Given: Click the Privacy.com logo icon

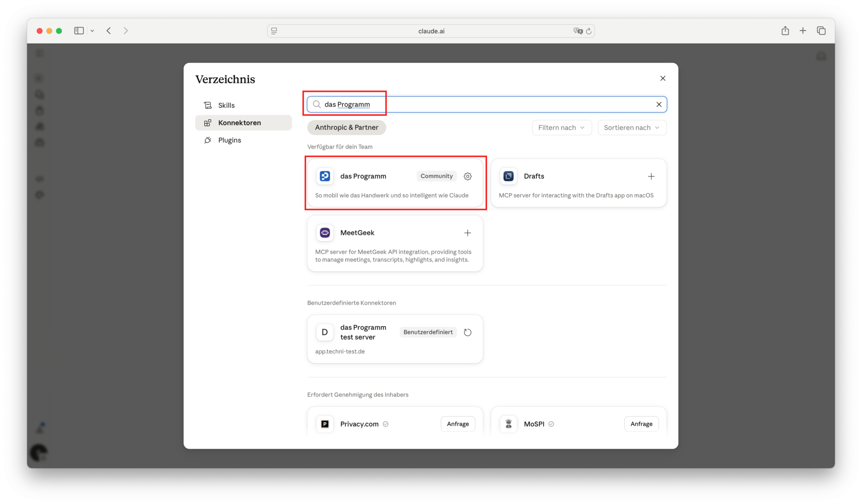Looking at the screenshot, I should click(x=325, y=424).
